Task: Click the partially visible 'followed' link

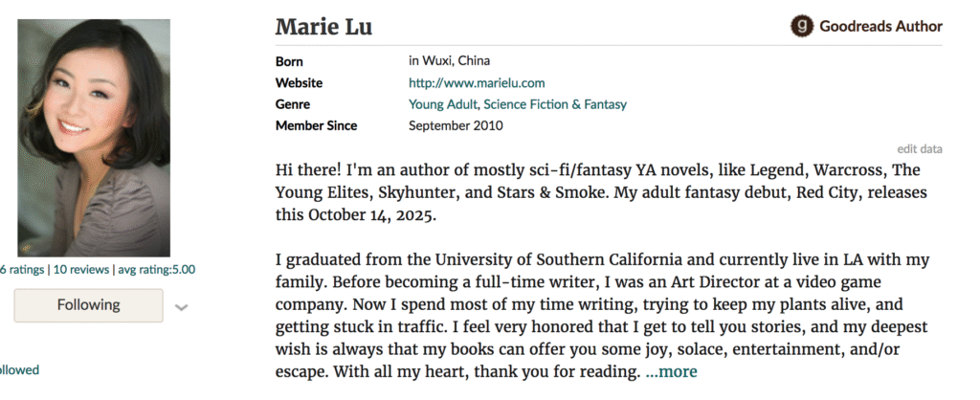Action: pos(19,369)
